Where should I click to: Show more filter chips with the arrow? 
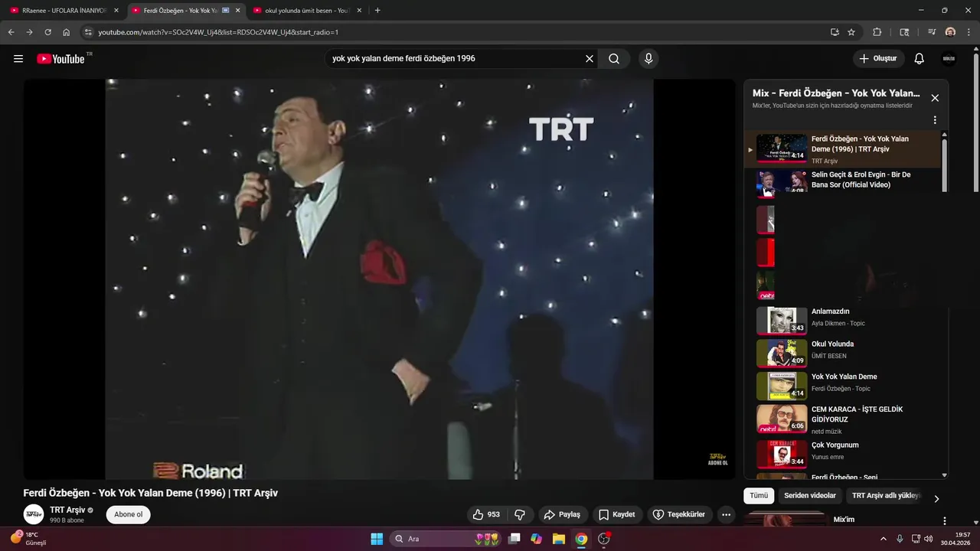[x=936, y=499]
